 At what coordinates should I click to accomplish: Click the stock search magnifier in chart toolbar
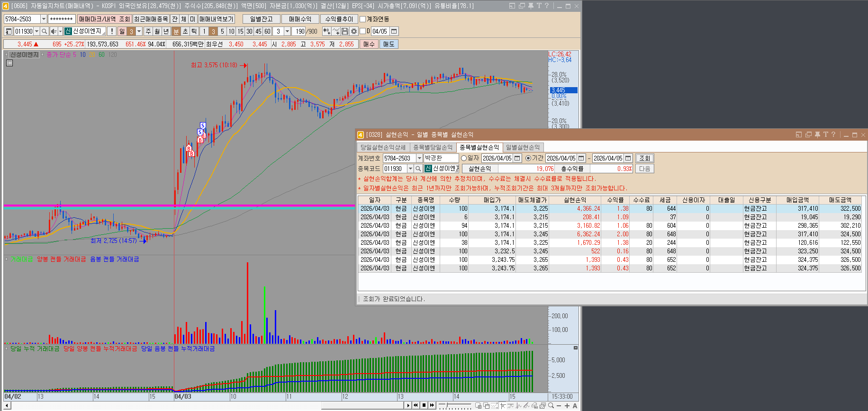pos(44,31)
